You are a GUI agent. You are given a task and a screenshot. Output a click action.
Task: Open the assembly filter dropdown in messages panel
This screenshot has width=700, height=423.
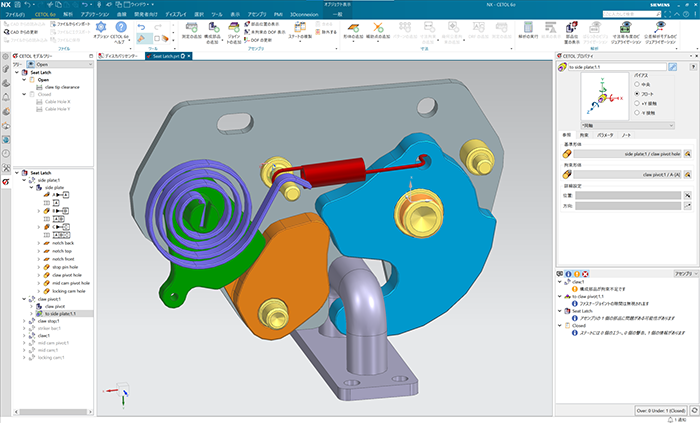point(685,274)
